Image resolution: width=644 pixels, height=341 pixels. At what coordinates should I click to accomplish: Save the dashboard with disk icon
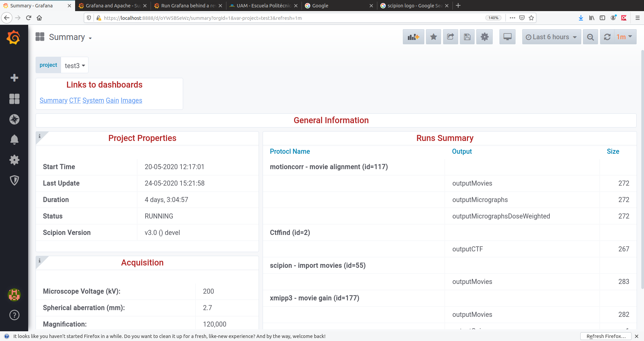click(467, 37)
